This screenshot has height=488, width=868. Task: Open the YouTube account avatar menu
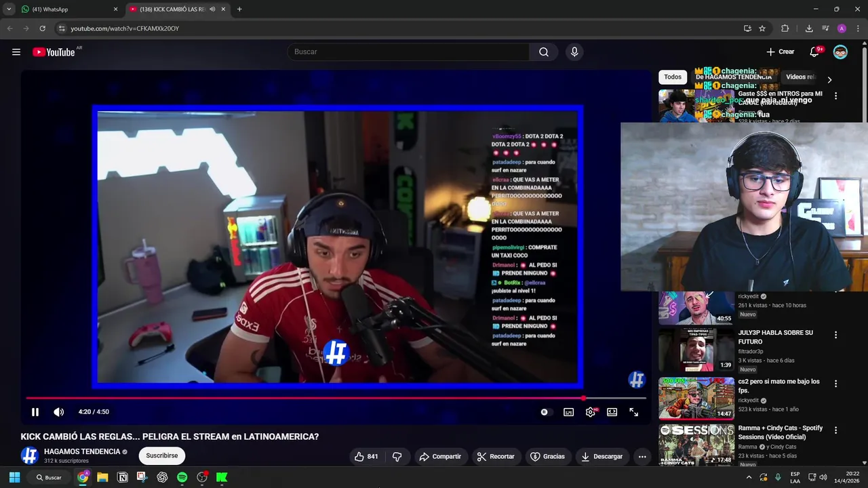[x=840, y=52]
